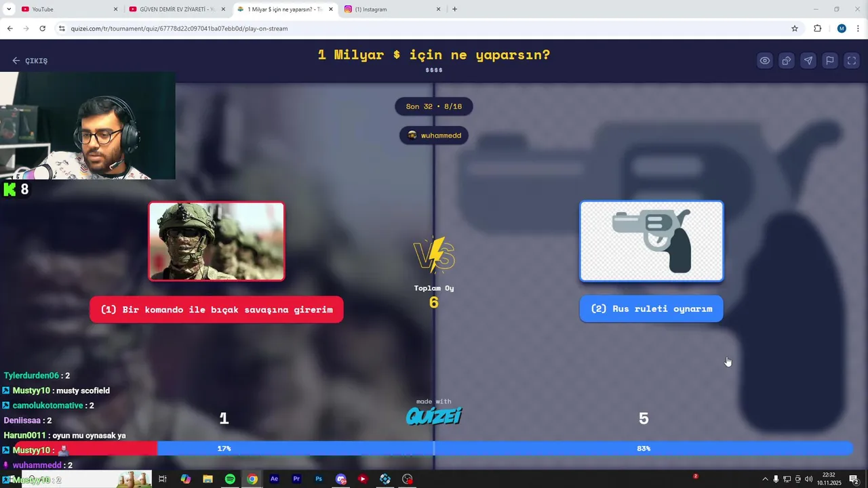Click the Chrome taskbar icon
Screen dimensions: 868x488
(x=252, y=479)
